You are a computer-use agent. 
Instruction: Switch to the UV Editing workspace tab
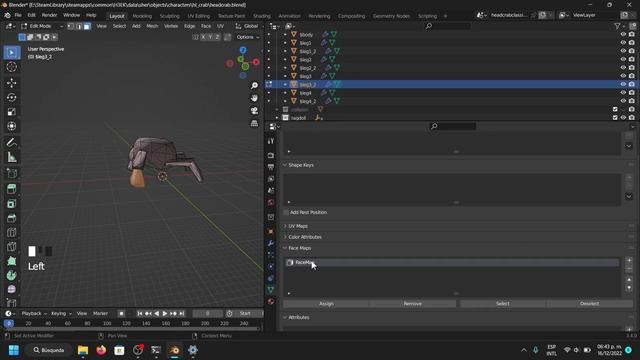click(x=198, y=16)
